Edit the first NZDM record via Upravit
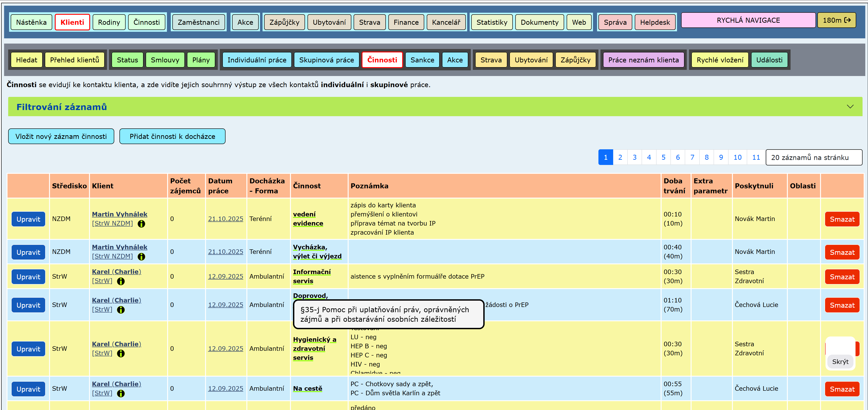Image resolution: width=868 pixels, height=410 pixels. 28,219
